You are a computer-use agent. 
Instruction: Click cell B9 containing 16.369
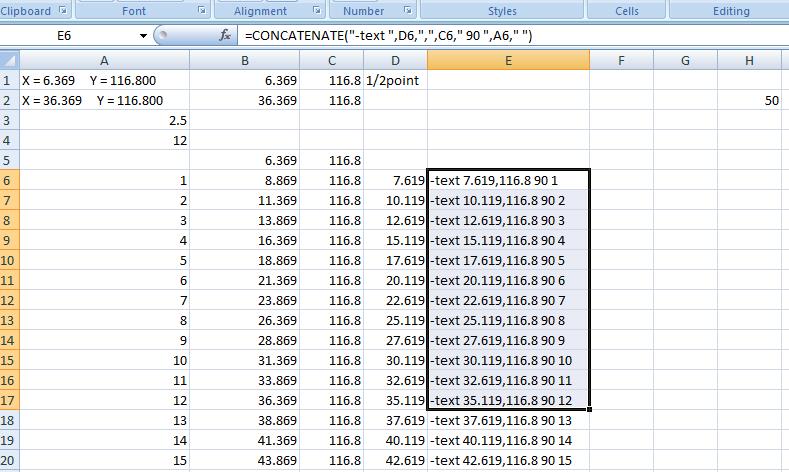tap(245, 240)
